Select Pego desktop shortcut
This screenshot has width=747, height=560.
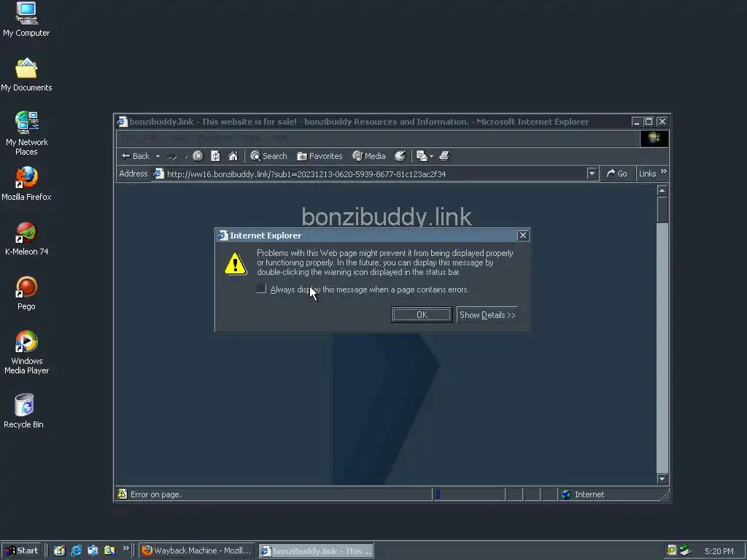(27, 293)
